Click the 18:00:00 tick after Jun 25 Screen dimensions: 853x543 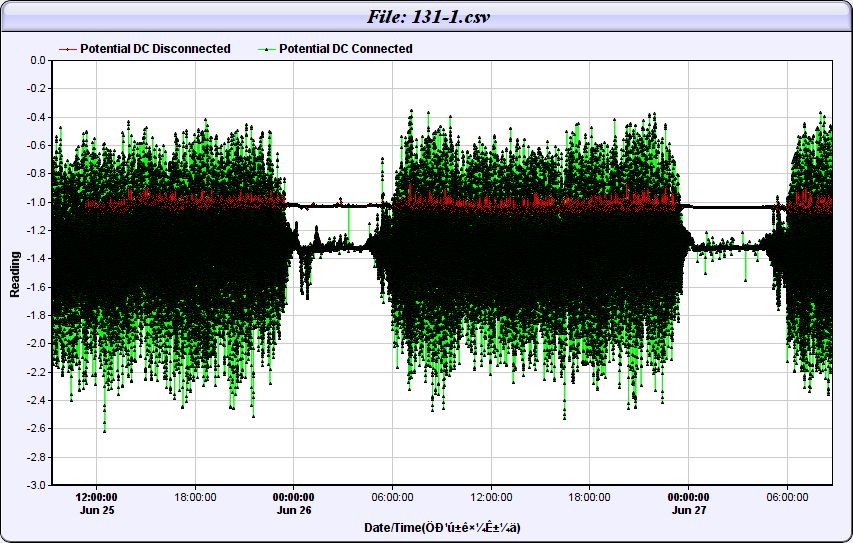point(195,496)
